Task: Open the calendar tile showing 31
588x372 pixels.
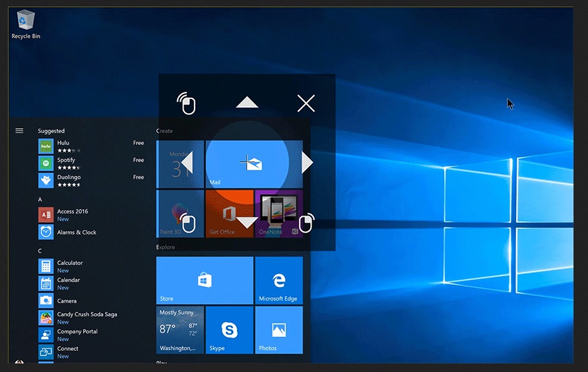Action: (x=180, y=165)
